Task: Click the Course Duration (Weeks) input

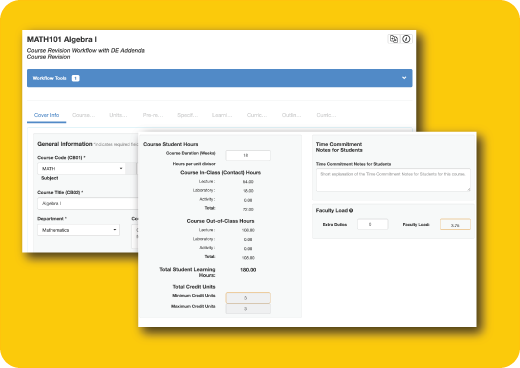Action: 248,155
